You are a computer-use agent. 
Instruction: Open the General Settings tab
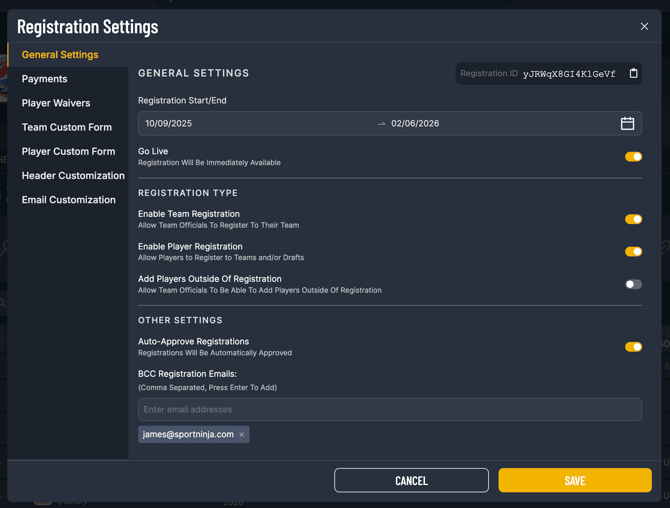click(60, 55)
